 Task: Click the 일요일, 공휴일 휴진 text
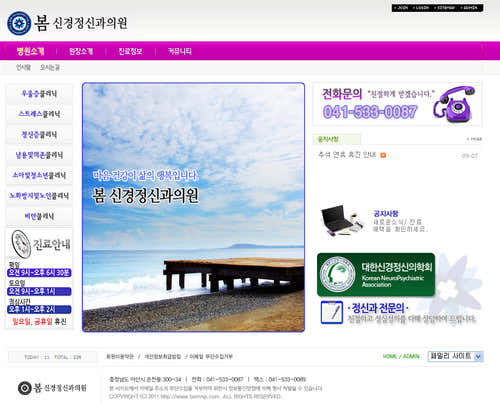tap(39, 322)
